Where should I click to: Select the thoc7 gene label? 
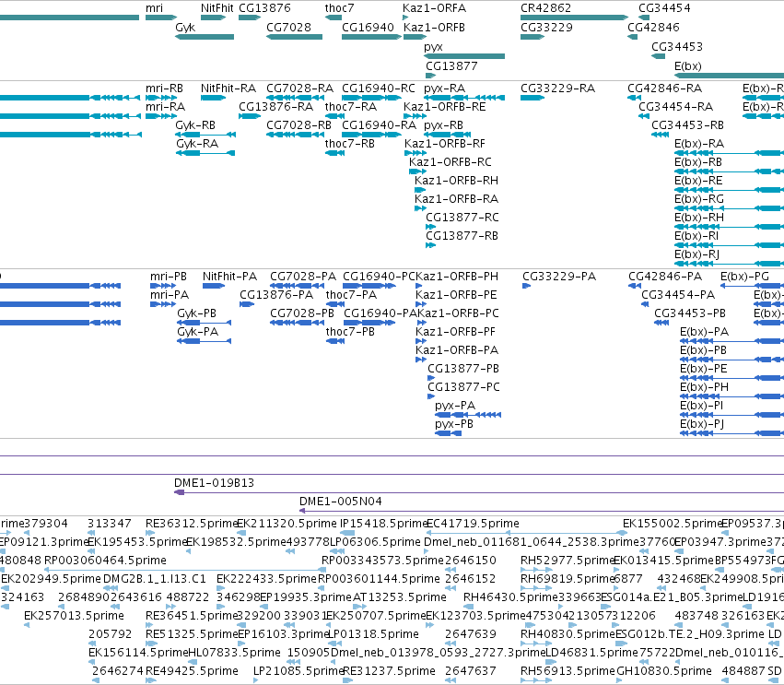(339, 8)
